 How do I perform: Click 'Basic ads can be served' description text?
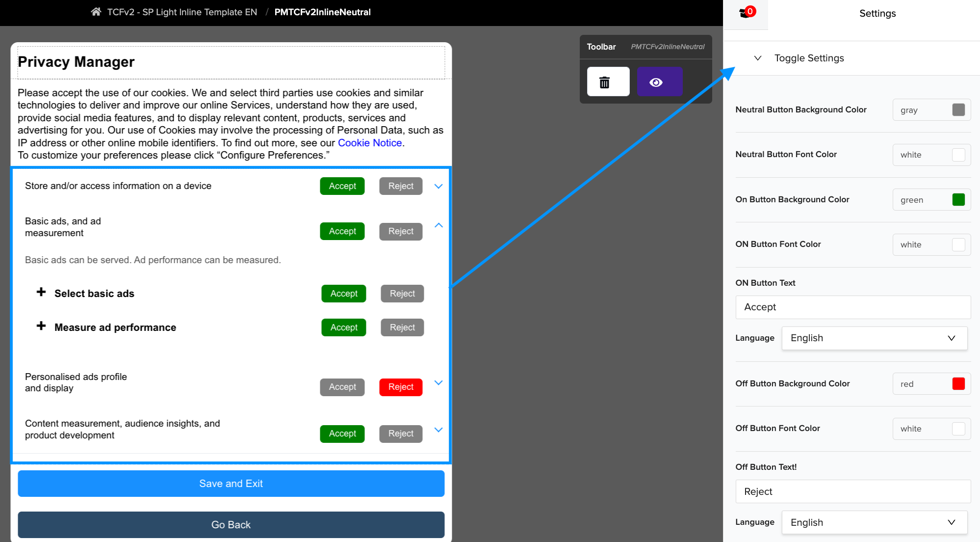click(153, 260)
